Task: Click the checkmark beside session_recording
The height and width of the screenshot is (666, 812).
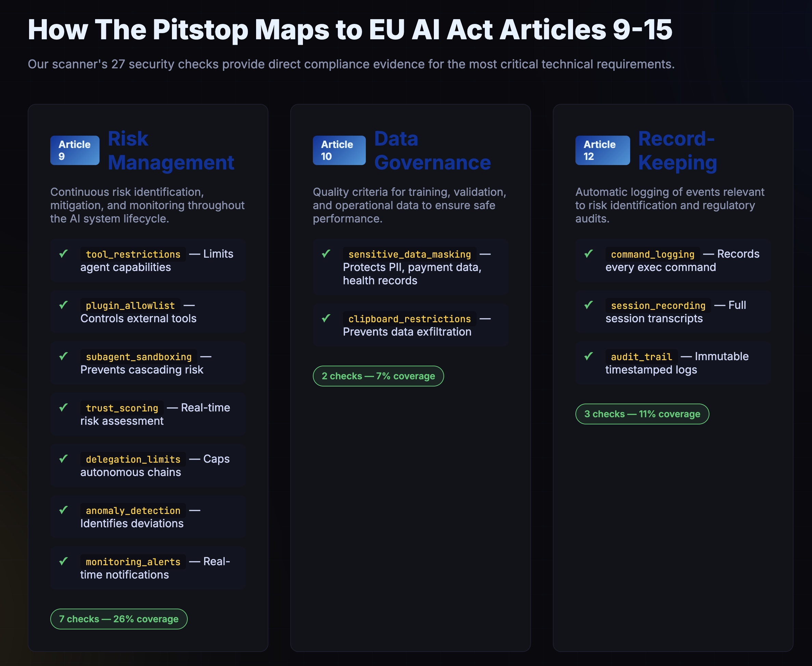Action: [x=589, y=305]
